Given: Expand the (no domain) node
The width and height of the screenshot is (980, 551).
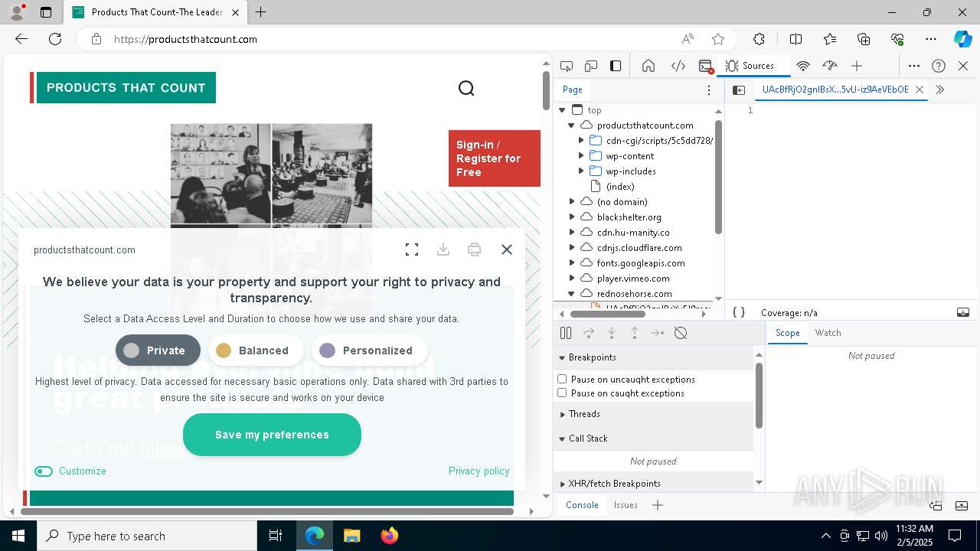Looking at the screenshot, I should (x=571, y=202).
